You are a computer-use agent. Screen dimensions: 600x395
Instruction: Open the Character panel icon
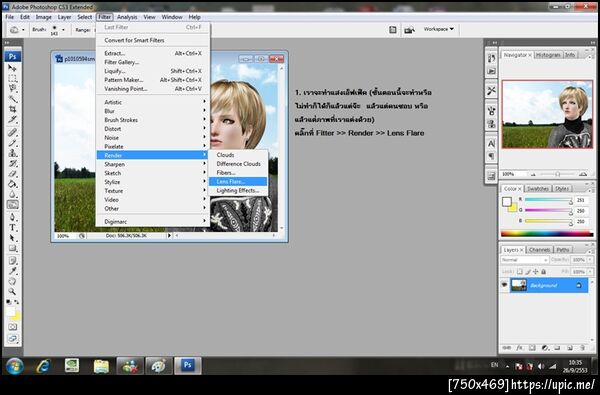pyautogui.click(x=491, y=144)
